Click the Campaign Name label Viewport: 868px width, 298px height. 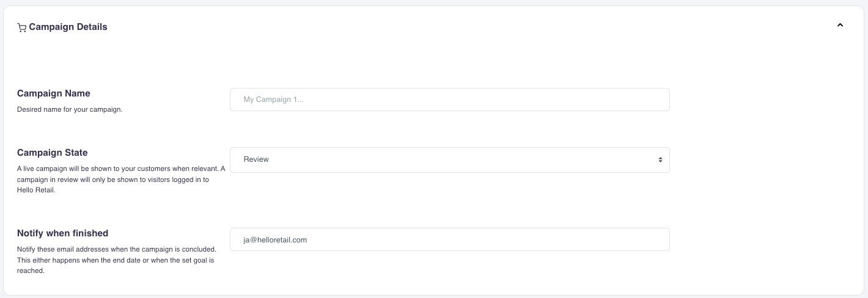(54, 93)
